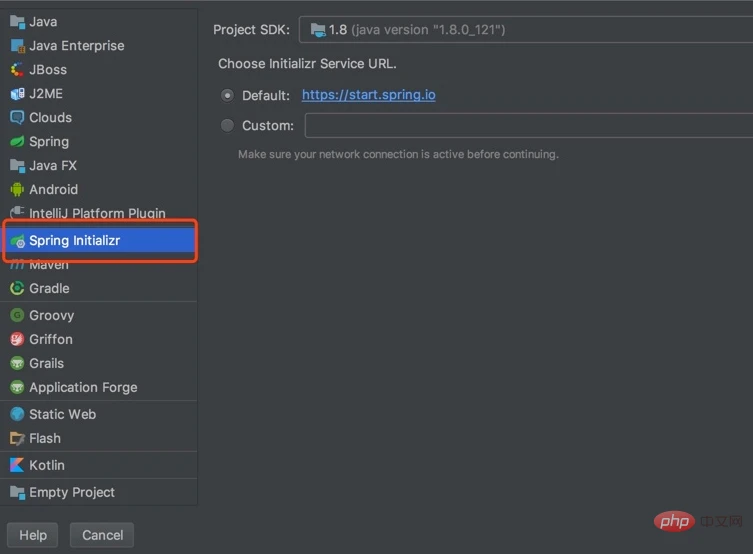The width and height of the screenshot is (753, 554).
Task: Select the Java project type label
Action: 43,22
